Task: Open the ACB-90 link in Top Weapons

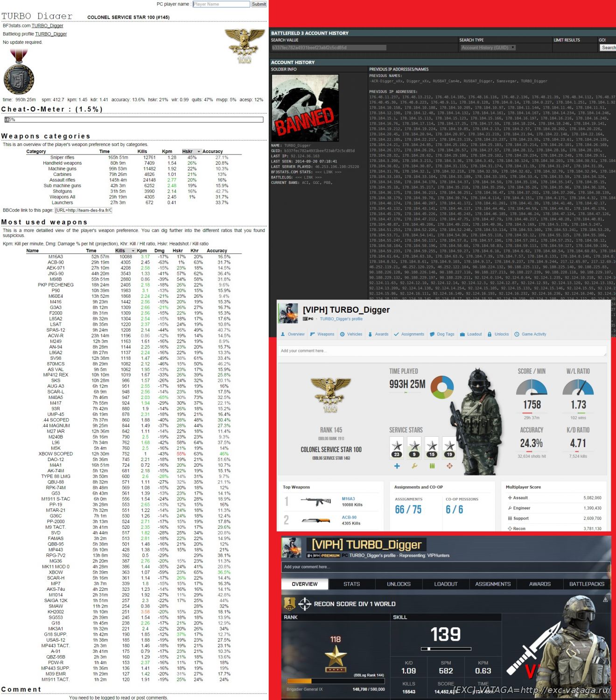Action: pyautogui.click(x=349, y=517)
